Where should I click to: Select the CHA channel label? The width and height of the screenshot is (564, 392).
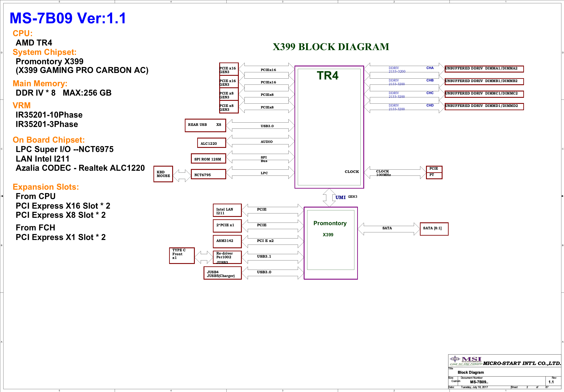(x=430, y=68)
